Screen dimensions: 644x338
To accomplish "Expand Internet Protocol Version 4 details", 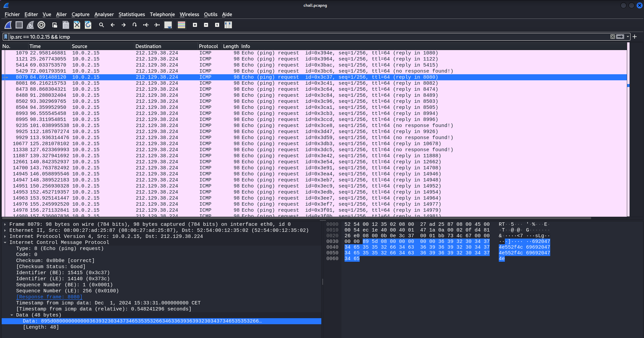I will pyautogui.click(x=5, y=236).
